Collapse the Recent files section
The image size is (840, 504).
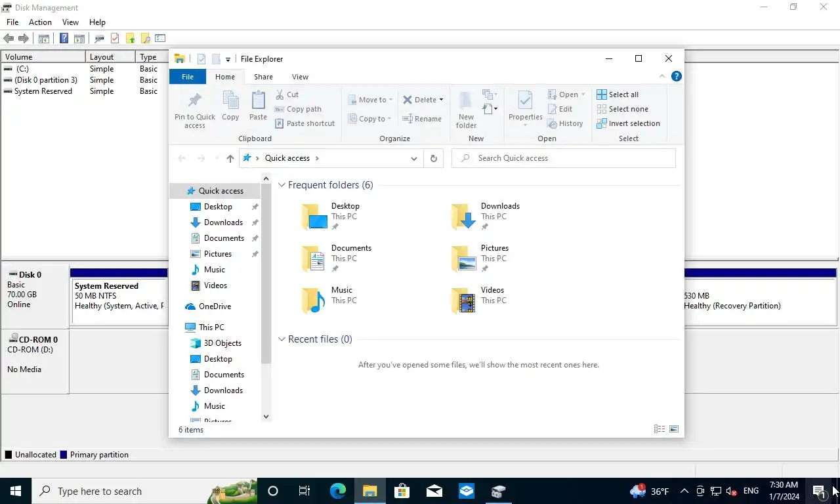[x=282, y=339]
